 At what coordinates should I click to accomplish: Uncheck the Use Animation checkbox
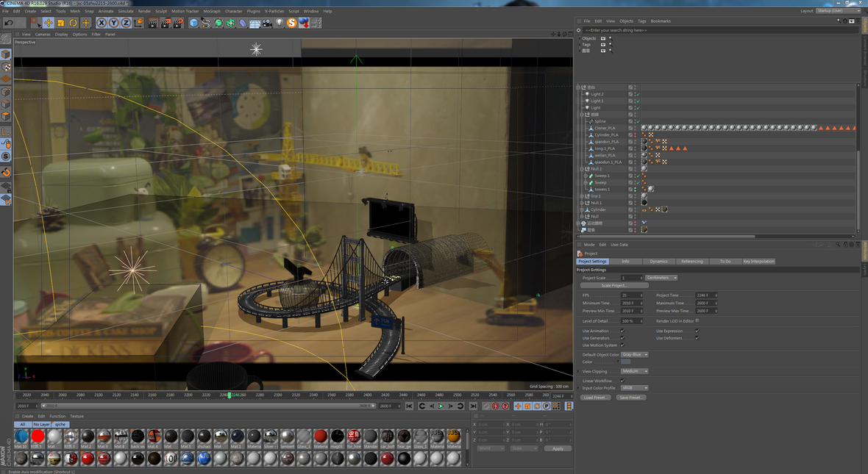622,331
